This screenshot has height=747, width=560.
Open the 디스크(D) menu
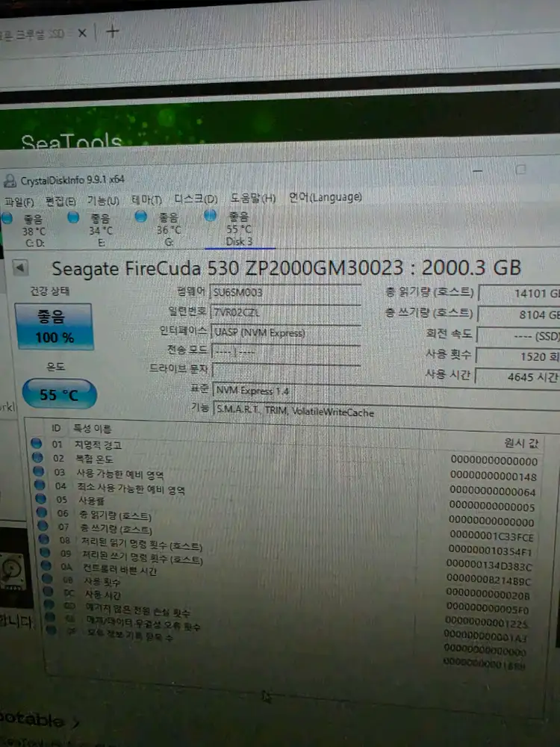[196, 199]
